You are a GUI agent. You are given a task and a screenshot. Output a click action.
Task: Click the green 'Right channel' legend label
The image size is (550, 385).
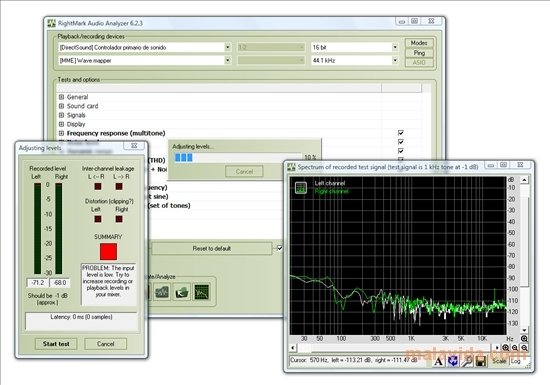331,191
